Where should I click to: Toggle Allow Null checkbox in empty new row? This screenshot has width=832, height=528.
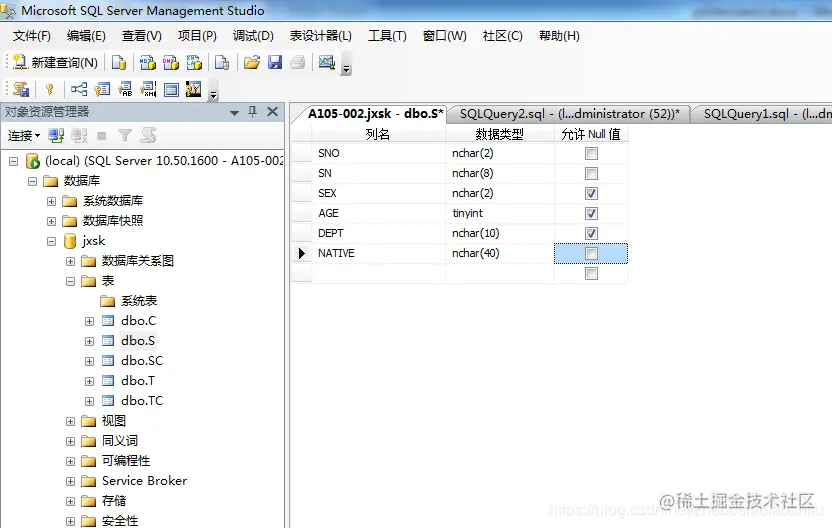click(x=591, y=273)
